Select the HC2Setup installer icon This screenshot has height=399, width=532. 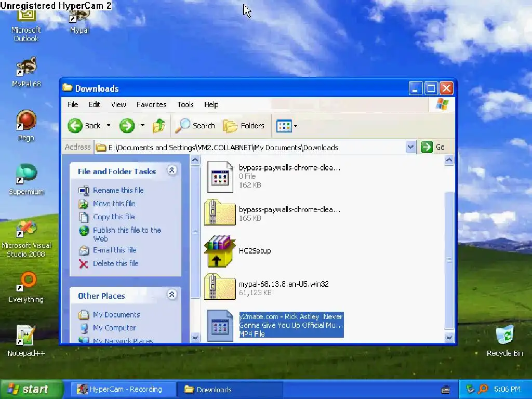click(220, 251)
